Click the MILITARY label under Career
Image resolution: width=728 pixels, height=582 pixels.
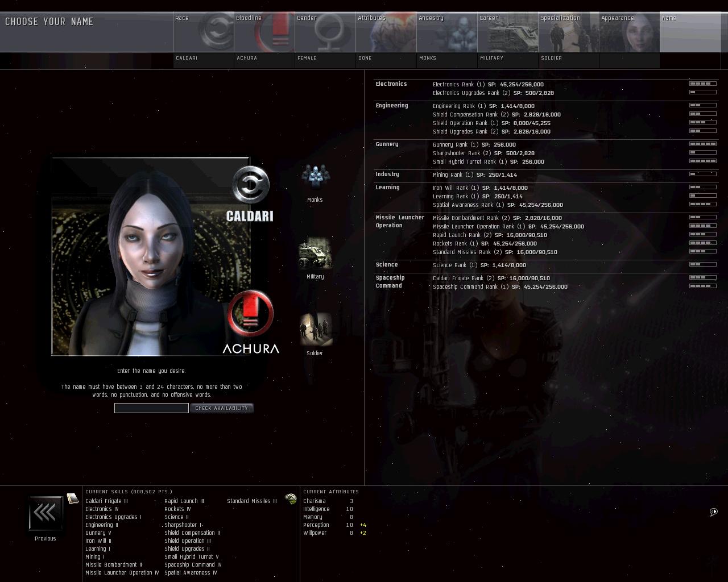point(492,58)
